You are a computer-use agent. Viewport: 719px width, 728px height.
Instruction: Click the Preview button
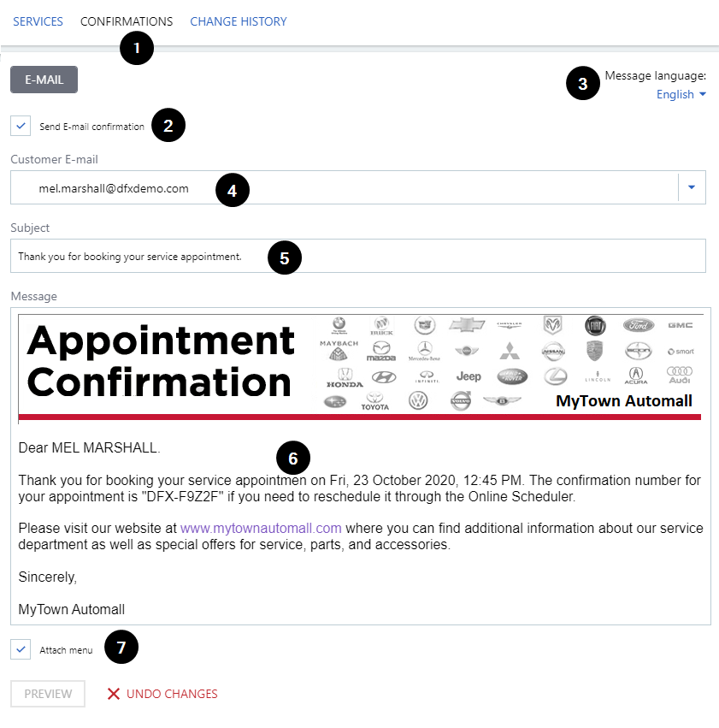[x=48, y=694]
